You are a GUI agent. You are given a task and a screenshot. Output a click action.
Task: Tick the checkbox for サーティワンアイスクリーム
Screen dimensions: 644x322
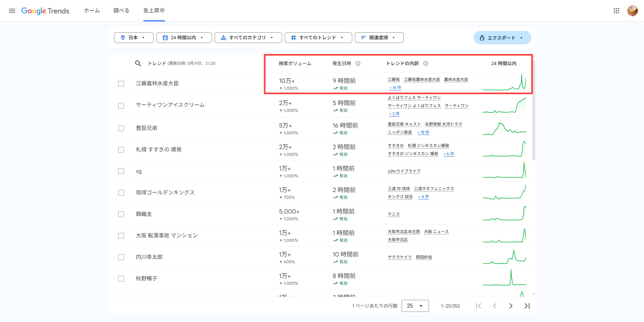121,106
